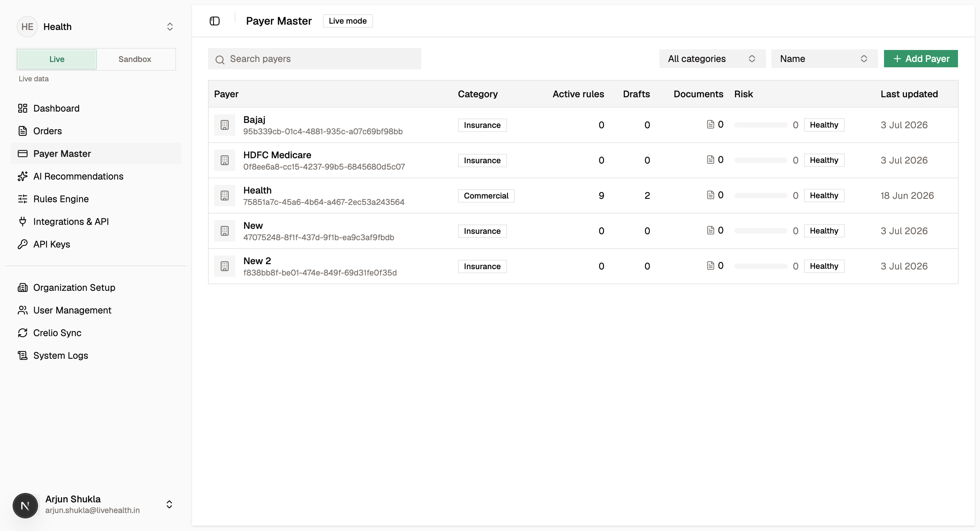Screen dimensions: 980x531
Task: Switch to Sandbox environment
Action: coord(135,59)
